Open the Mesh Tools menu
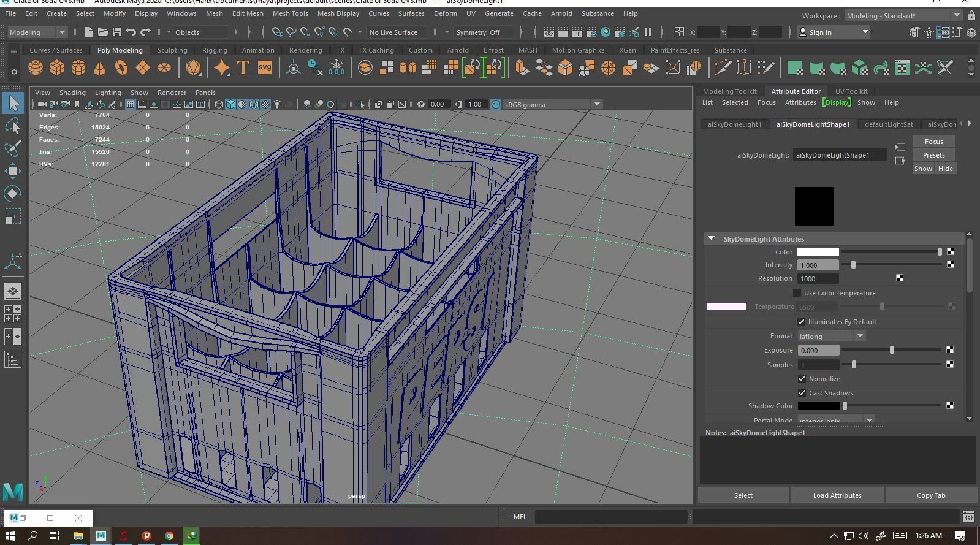 tap(290, 13)
